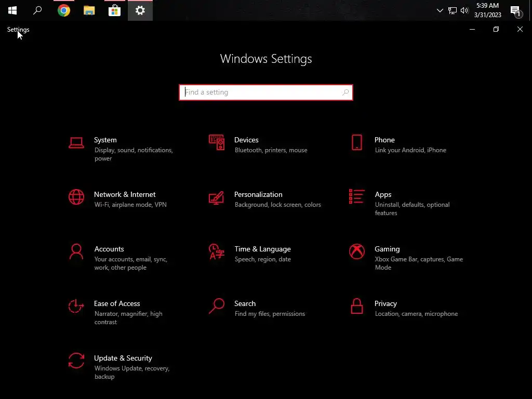Restore down the Settings window
Screen dimensions: 532x399
coord(496,30)
